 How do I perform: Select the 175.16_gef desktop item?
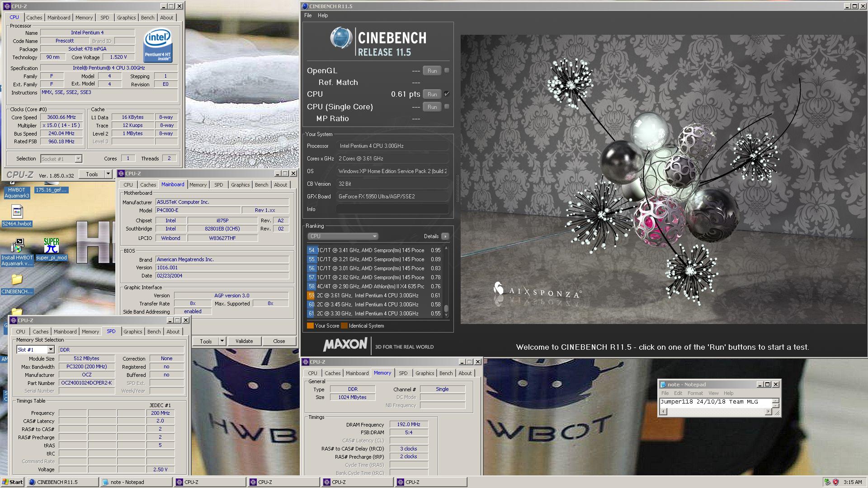(x=51, y=190)
